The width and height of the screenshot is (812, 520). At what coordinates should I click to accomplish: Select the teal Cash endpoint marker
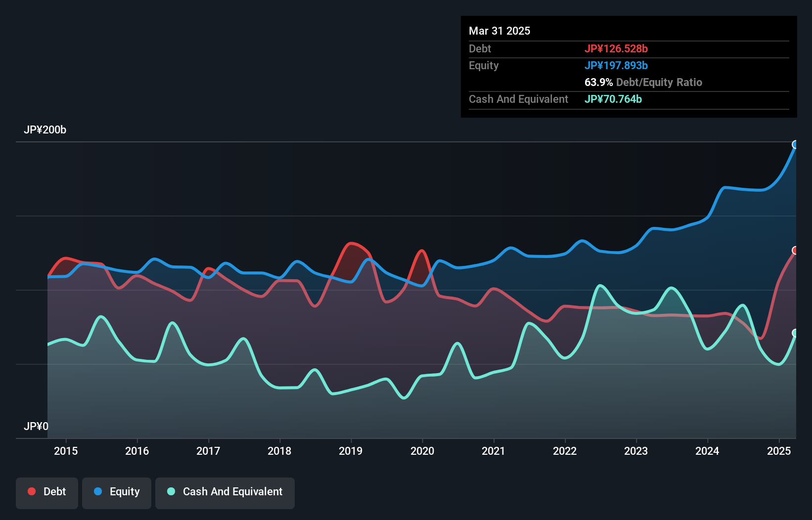(795, 333)
